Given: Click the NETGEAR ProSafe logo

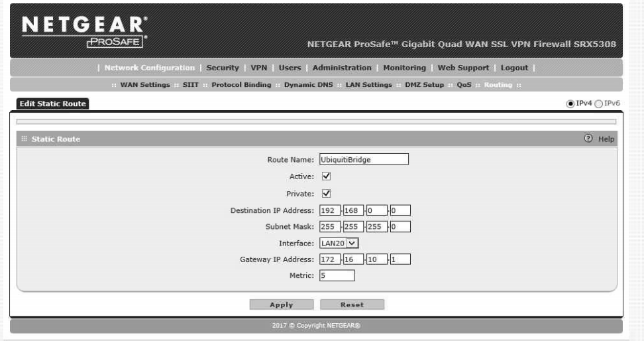Looking at the screenshot, I should [x=85, y=32].
